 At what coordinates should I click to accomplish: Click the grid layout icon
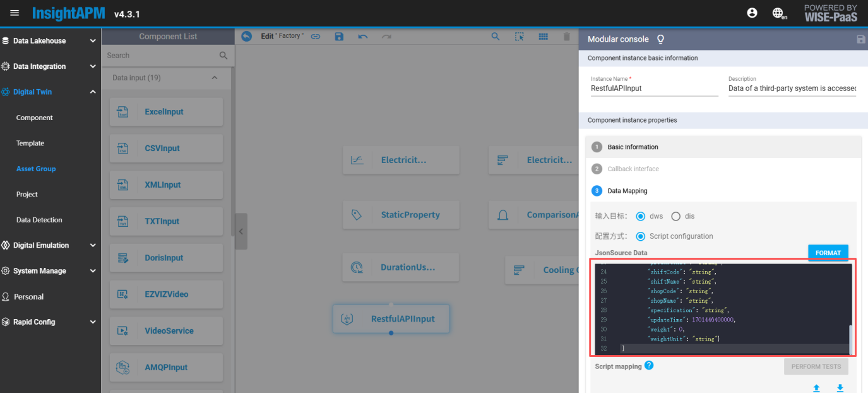543,37
